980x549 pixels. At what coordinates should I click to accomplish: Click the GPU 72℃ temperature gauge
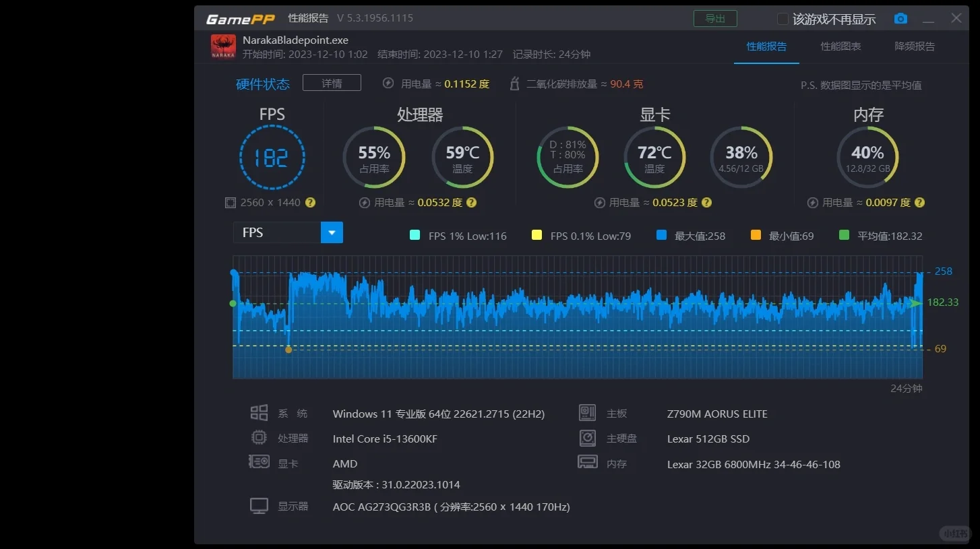click(x=654, y=157)
